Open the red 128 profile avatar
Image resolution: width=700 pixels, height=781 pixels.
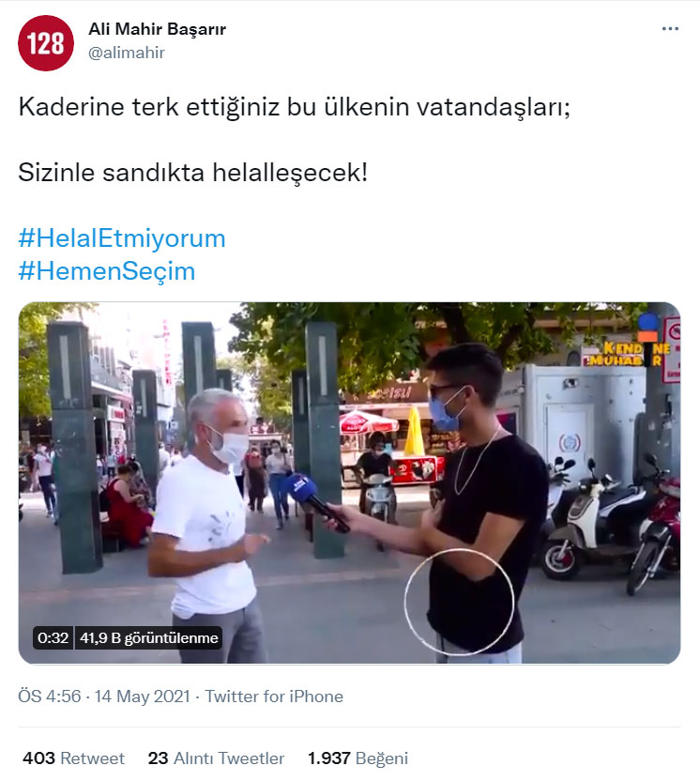(x=46, y=43)
